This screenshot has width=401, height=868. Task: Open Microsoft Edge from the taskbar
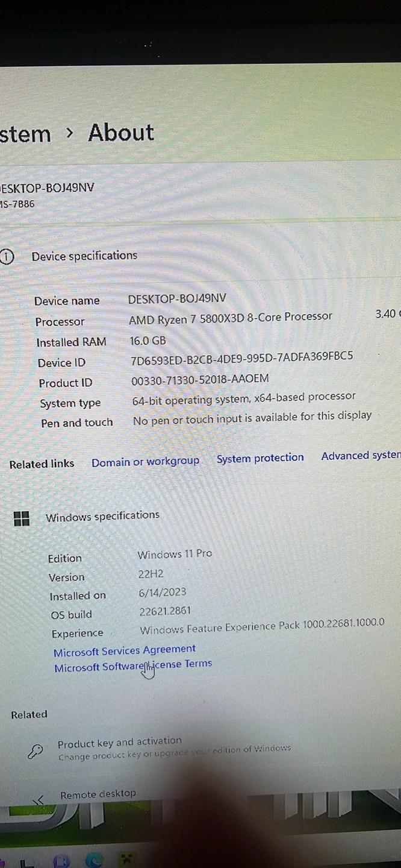point(94,860)
